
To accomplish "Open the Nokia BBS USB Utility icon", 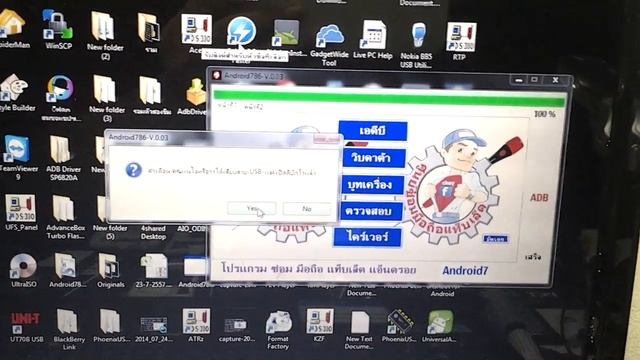I will [x=416, y=45].
